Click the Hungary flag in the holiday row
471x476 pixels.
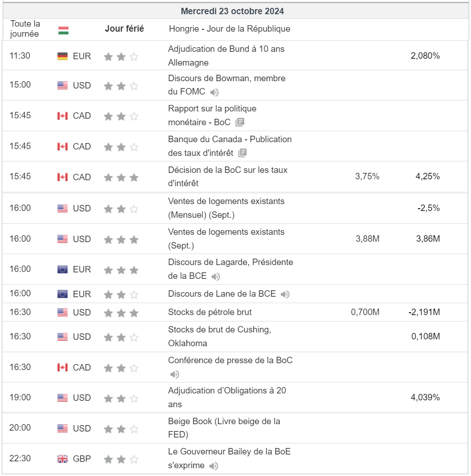tap(63, 31)
